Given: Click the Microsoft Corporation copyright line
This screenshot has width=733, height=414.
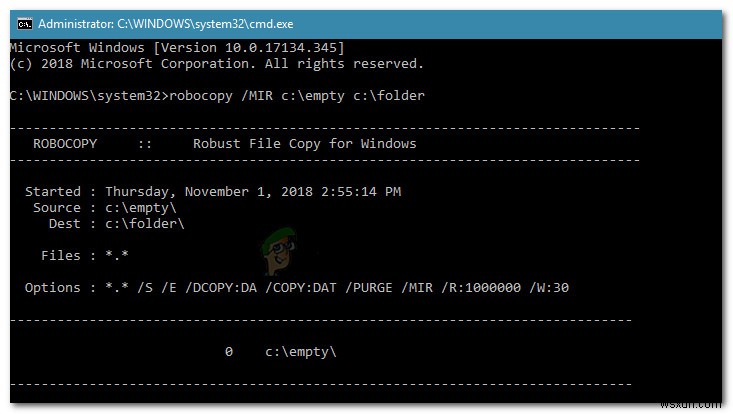Looking at the screenshot, I should click(x=217, y=63).
